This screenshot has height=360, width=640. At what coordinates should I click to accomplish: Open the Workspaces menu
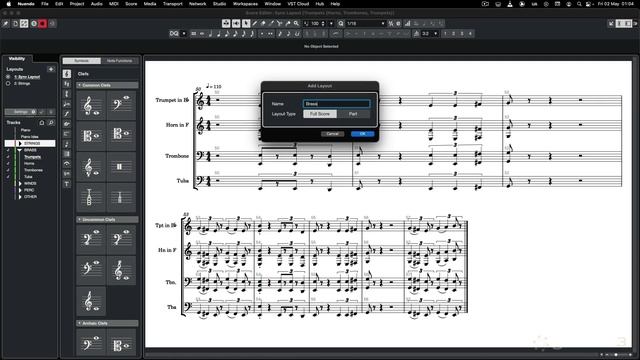pos(245,4)
